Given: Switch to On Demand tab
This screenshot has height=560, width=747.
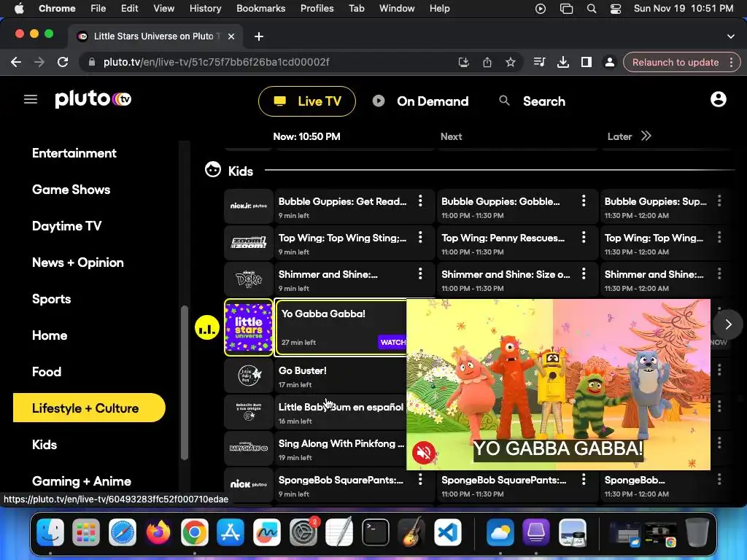Looking at the screenshot, I should pos(421,101).
